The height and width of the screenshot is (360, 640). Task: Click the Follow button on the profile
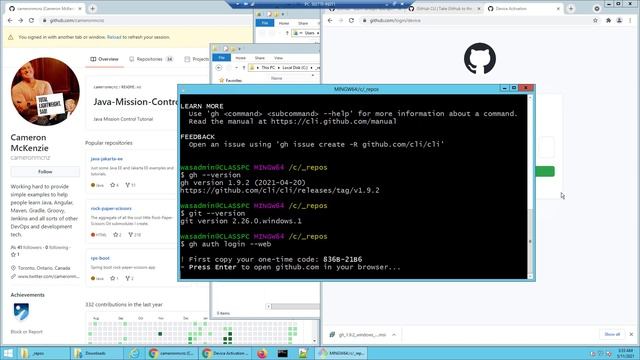[45, 172]
